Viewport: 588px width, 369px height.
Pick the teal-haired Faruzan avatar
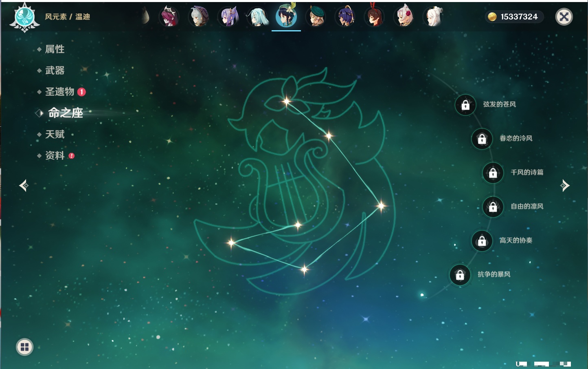click(257, 17)
